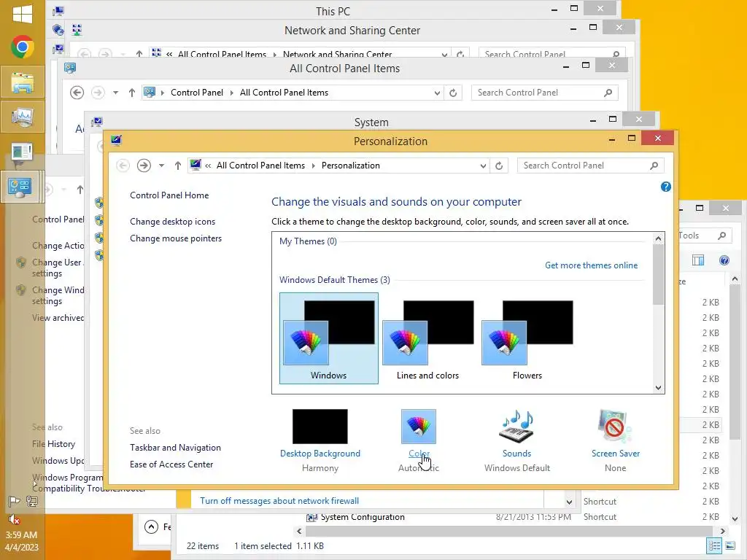Select the Windows theme
Viewport: 747px width, 560px height.
click(329, 338)
